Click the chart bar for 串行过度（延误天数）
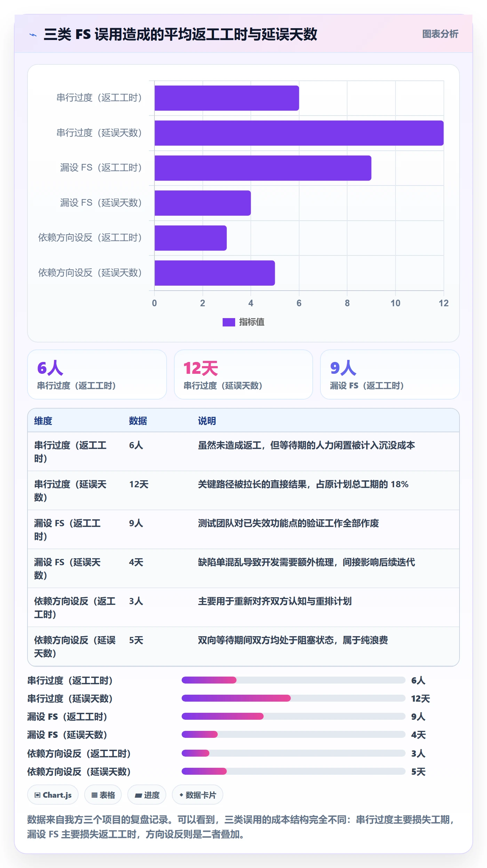 coord(299,133)
